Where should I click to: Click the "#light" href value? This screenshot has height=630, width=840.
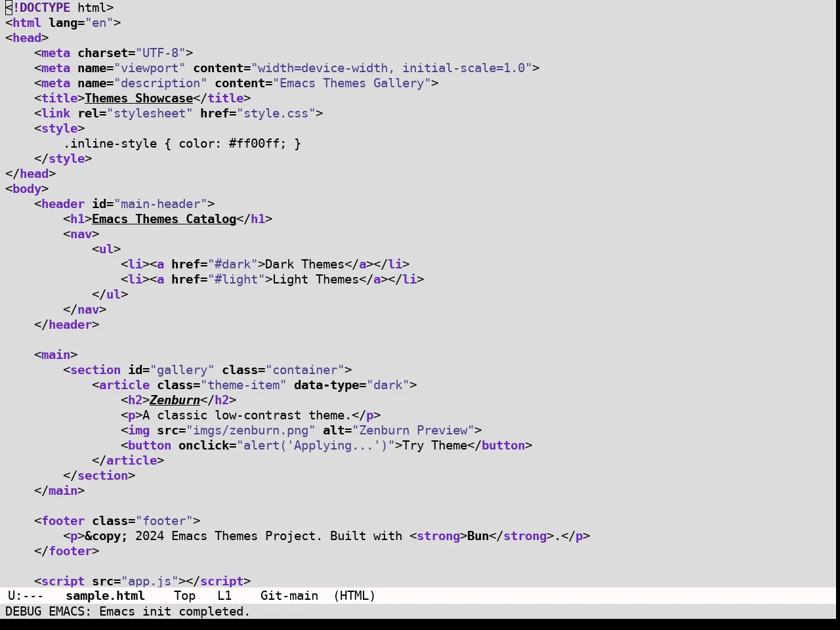(x=236, y=280)
